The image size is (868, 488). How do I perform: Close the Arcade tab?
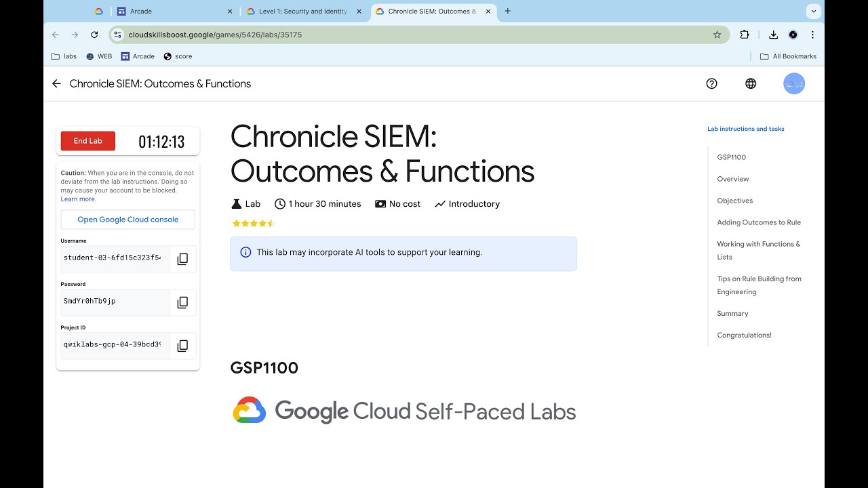point(230,12)
